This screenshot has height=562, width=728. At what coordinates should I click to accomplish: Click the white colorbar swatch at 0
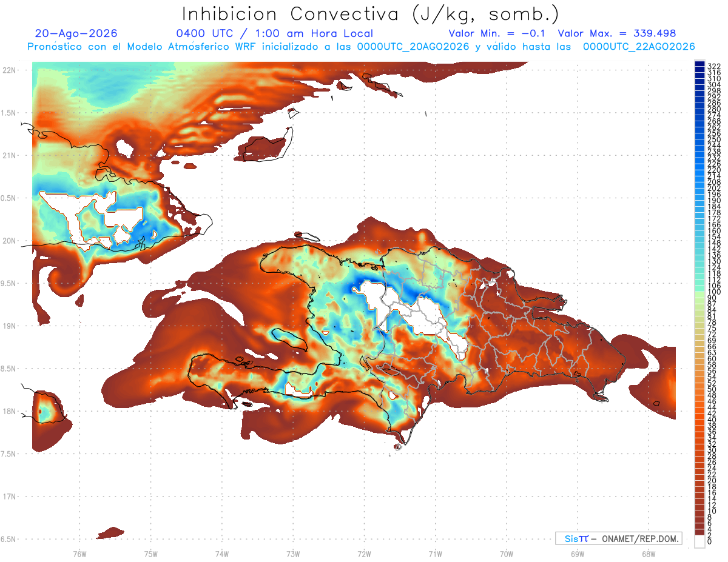tap(699, 543)
